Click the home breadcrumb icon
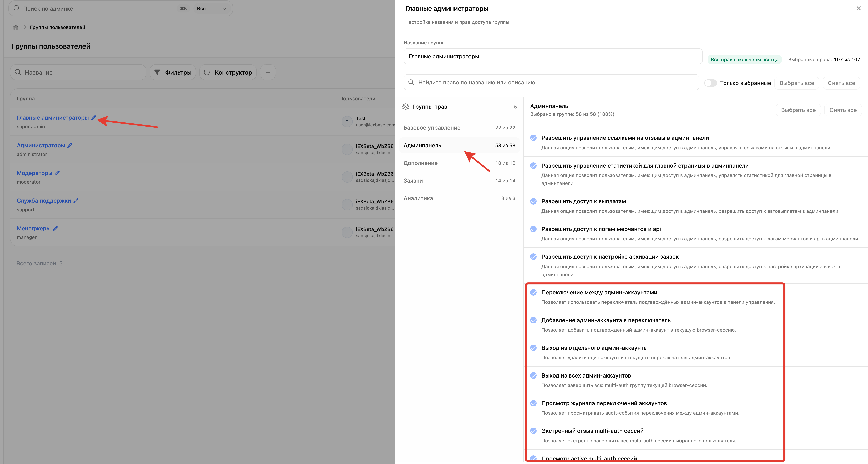Viewport: 868px width, 464px height. click(15, 27)
